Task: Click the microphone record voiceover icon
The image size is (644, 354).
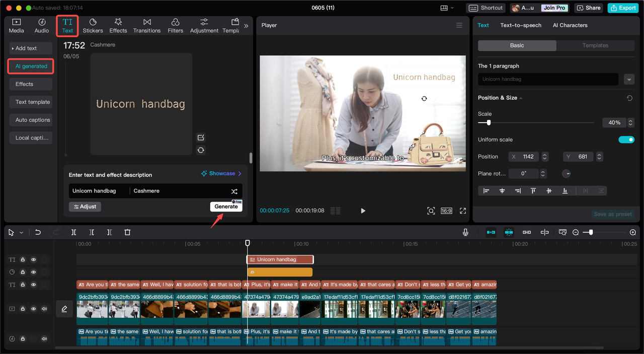Action: pos(465,232)
